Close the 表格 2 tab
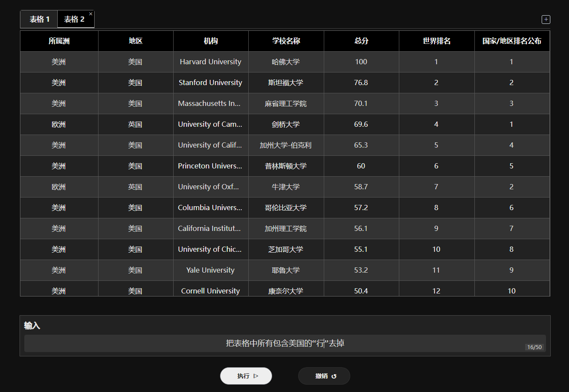This screenshot has height=392, width=569. click(91, 14)
